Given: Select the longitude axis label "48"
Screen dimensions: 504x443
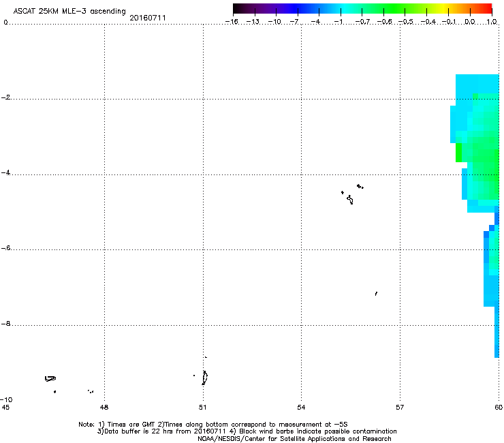Looking at the screenshot, I should 104,408.
